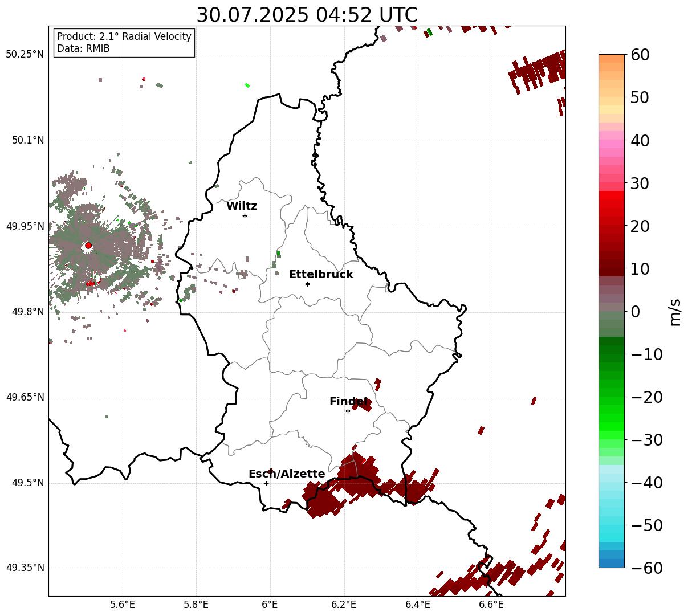Viewport: 688px width, 616px height.
Task: Click the 50.1°N latitude tick label
Action: point(27,141)
